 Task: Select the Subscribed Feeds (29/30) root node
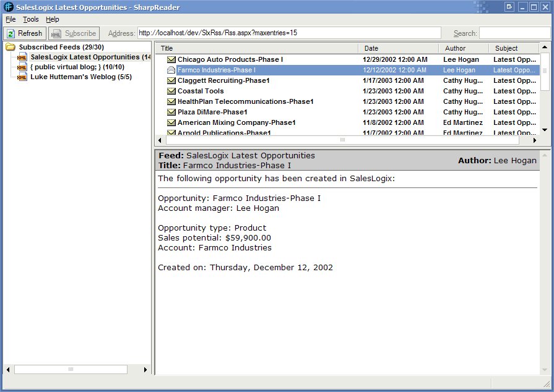pos(61,47)
